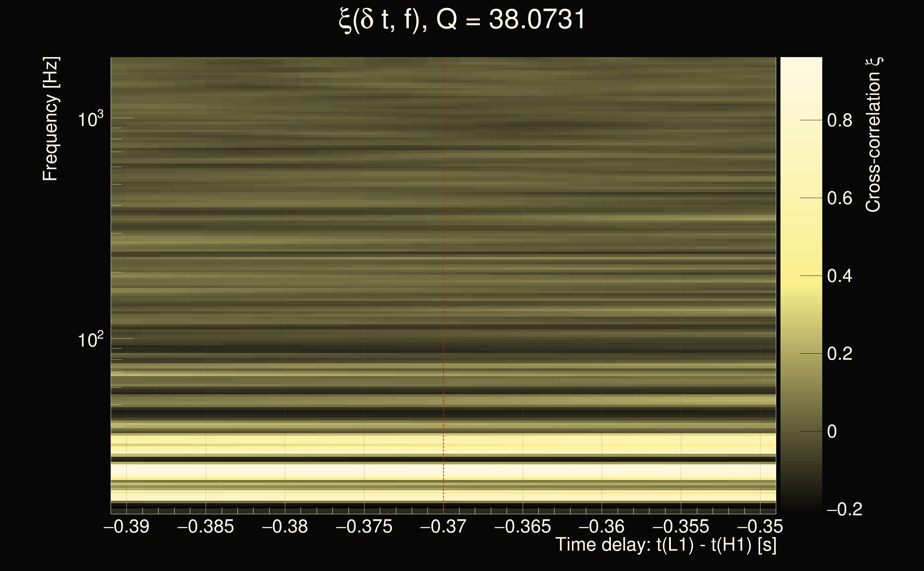Click the 10³ frequency tick label
This screenshot has width=924, height=571.
pos(90,119)
